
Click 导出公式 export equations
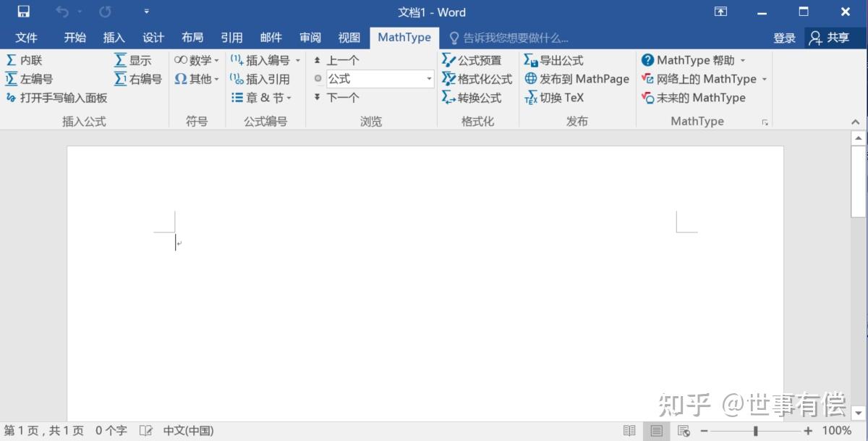point(553,60)
